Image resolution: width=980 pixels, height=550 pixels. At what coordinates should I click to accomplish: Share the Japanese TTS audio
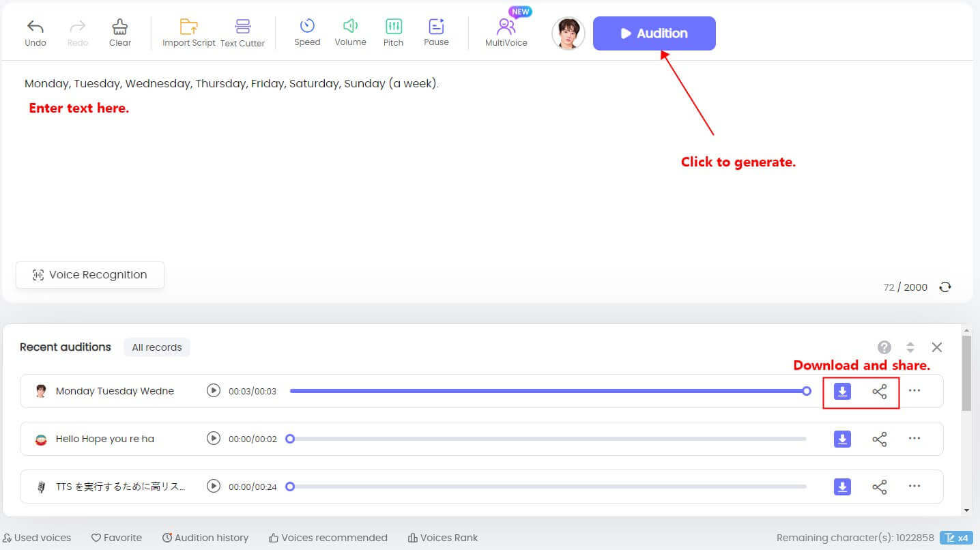point(880,487)
